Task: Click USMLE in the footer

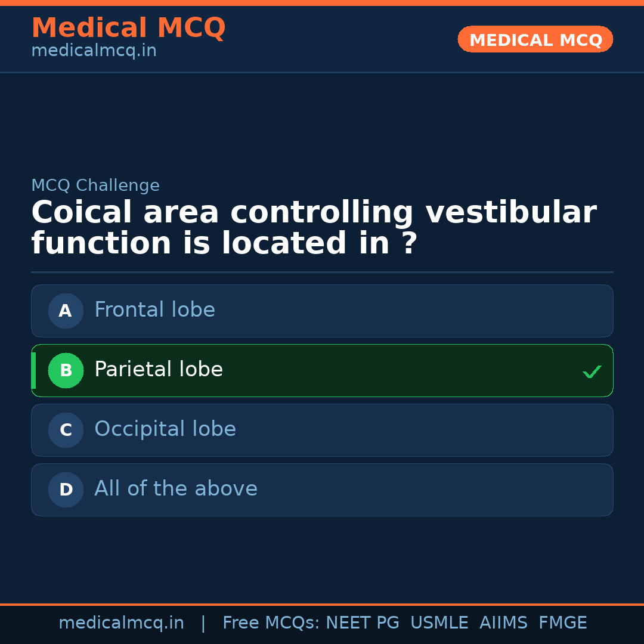Action: (439, 623)
